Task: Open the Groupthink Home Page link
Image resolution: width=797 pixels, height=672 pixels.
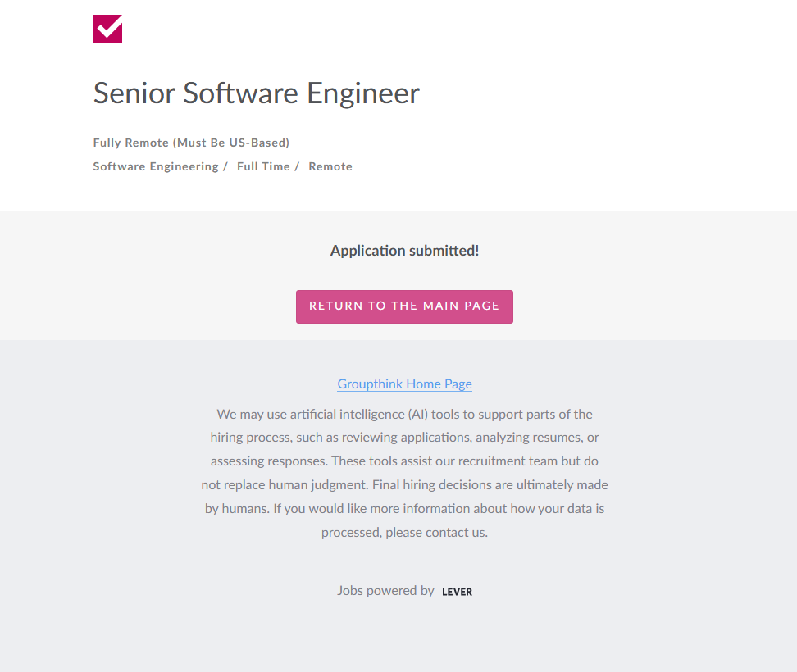Action: (x=404, y=384)
